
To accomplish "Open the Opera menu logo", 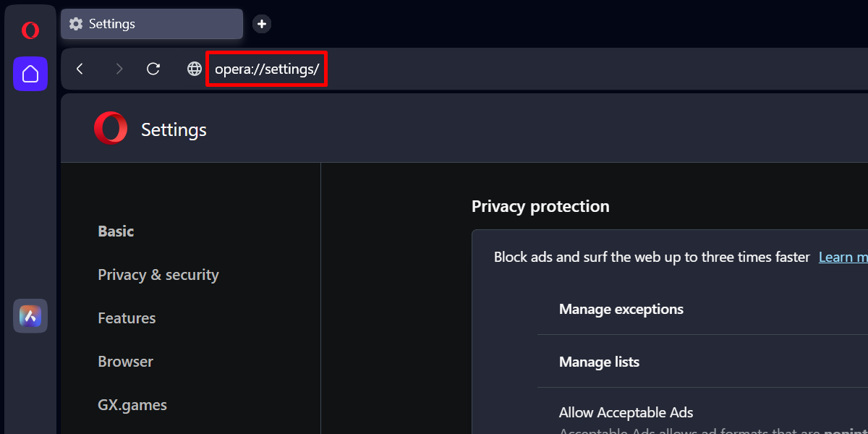I will [30, 30].
